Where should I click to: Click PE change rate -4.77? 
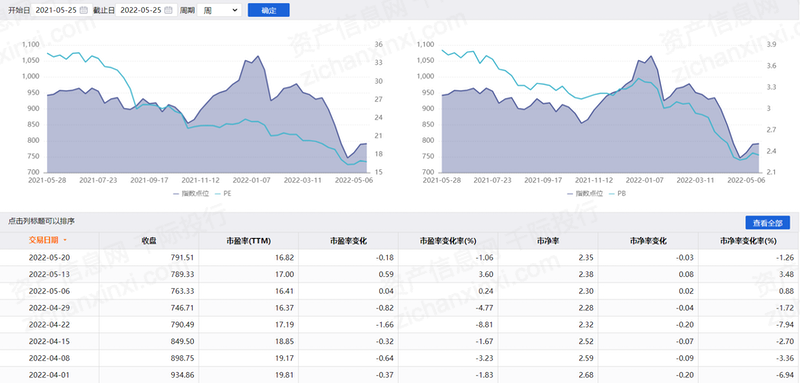coord(485,308)
